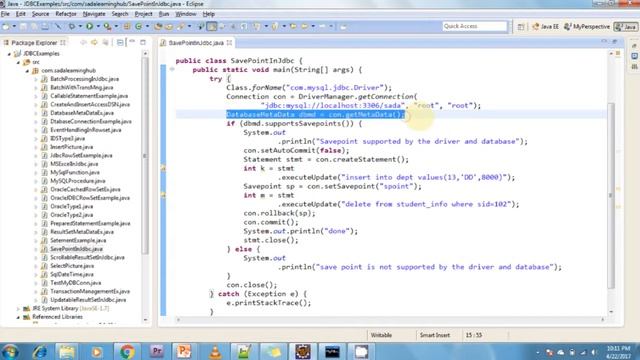
Task: Open dropdown next to Run external tools
Action: (x=116, y=27)
